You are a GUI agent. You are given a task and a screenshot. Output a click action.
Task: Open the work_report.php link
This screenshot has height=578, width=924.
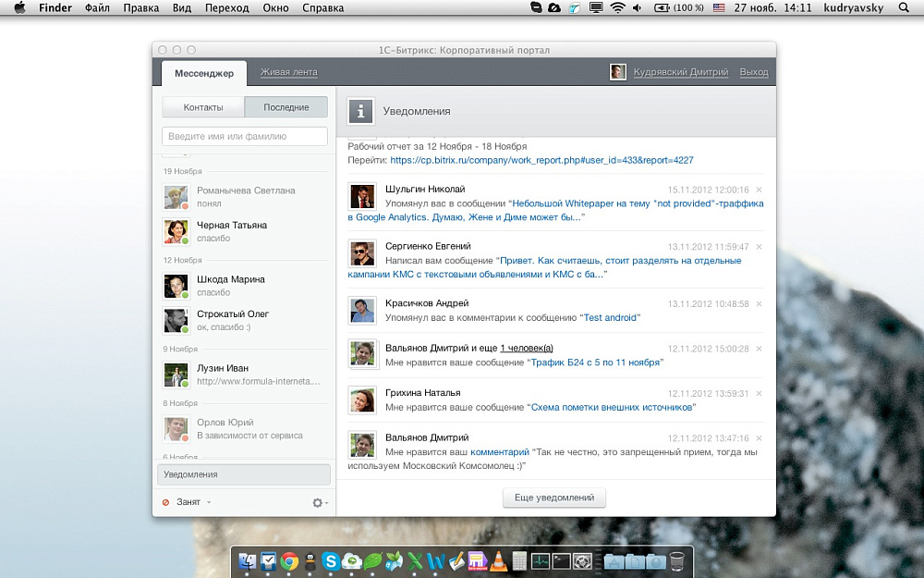click(x=541, y=160)
